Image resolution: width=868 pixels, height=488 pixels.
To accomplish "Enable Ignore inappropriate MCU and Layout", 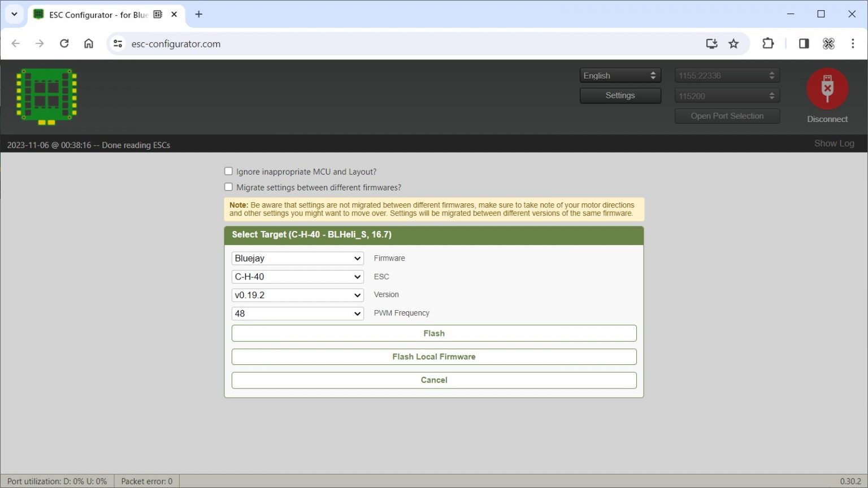I will tap(228, 171).
